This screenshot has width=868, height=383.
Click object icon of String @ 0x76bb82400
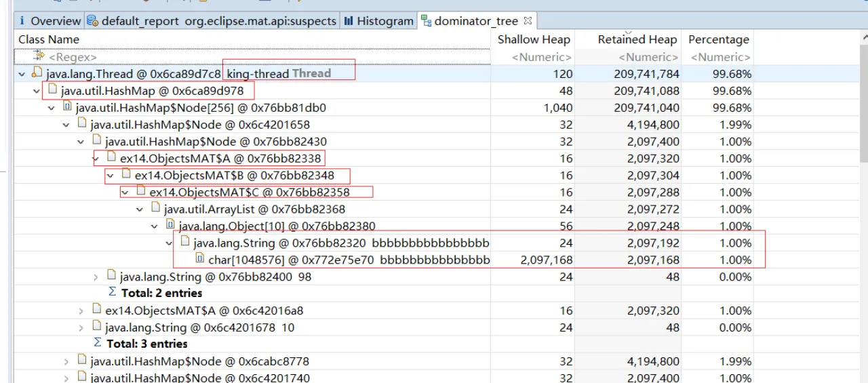coord(112,277)
